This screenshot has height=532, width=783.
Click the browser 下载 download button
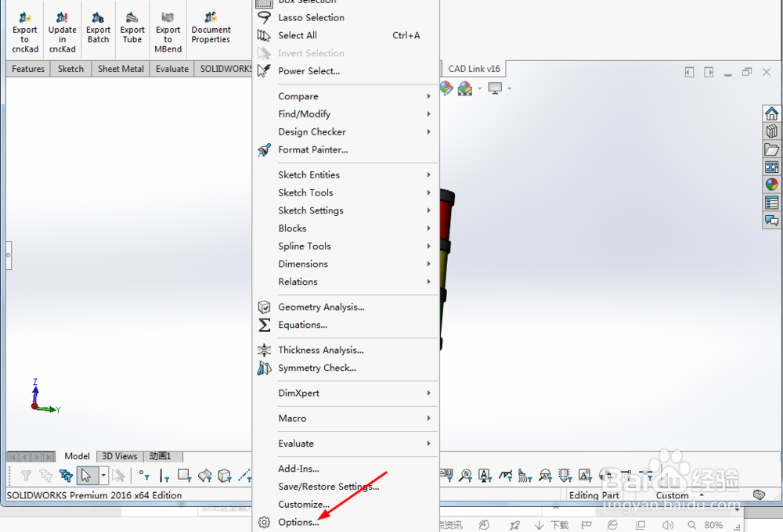pyautogui.click(x=552, y=525)
